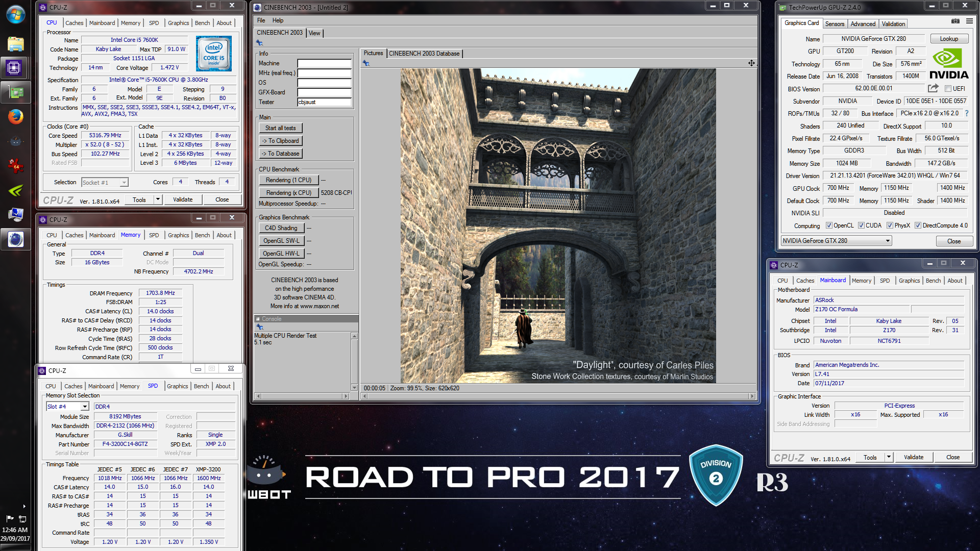Viewport: 980px width, 551px height.
Task: Open the network tray icon
Action: pyautogui.click(x=22, y=519)
